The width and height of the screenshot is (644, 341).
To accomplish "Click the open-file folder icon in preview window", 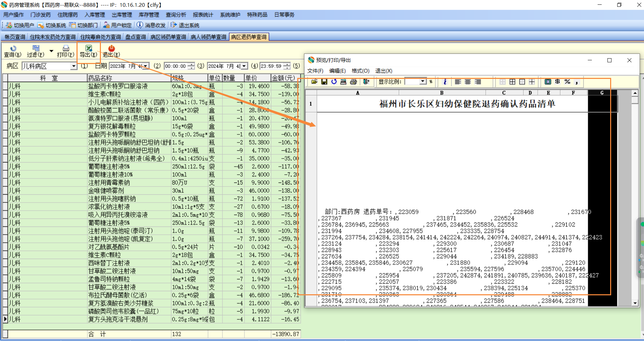I will 314,82.
